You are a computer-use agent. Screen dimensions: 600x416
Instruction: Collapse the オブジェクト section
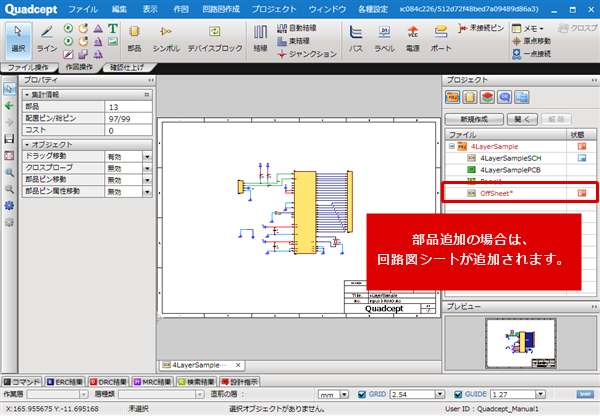click(x=27, y=145)
